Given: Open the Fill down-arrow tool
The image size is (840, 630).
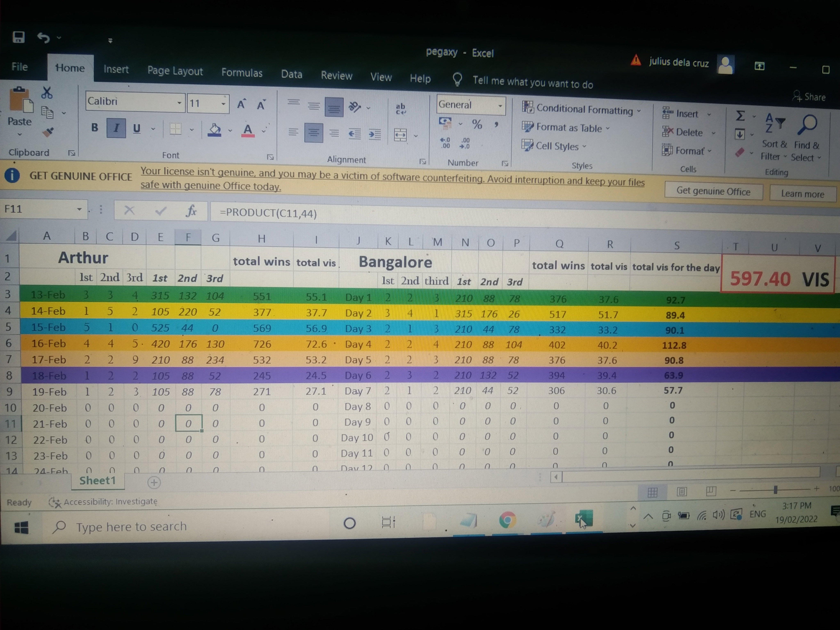Looking at the screenshot, I should (739, 134).
